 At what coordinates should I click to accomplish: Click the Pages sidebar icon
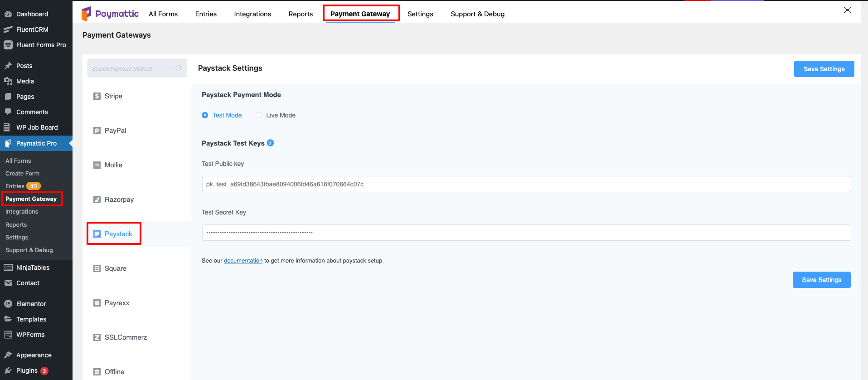(8, 97)
